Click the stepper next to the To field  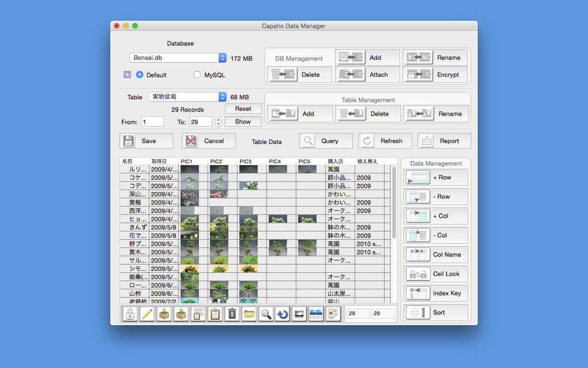(x=218, y=122)
